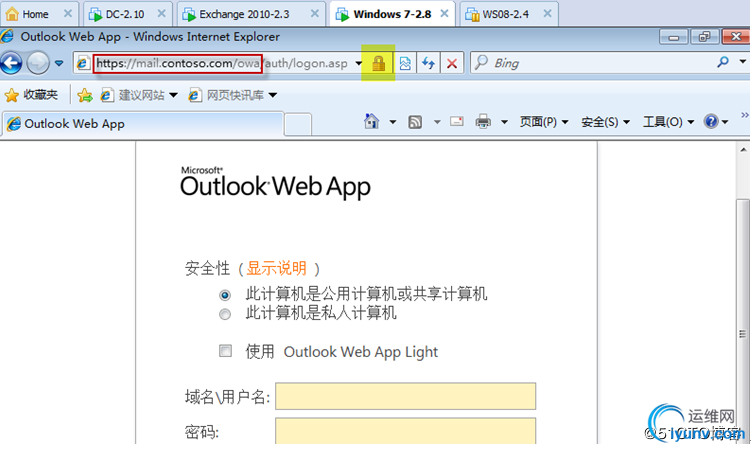Close the Exchange 2010-2.3 VM tab
Screen dimensions: 751x450
point(315,13)
